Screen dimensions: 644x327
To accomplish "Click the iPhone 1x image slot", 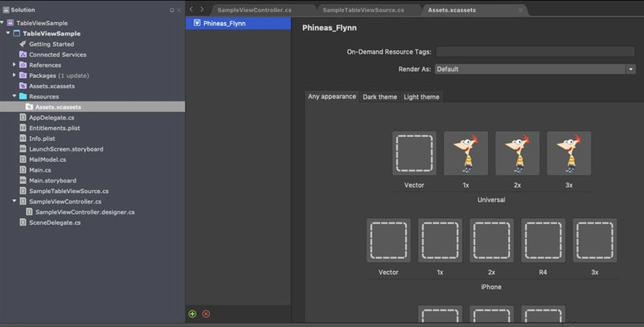I will (x=440, y=241).
